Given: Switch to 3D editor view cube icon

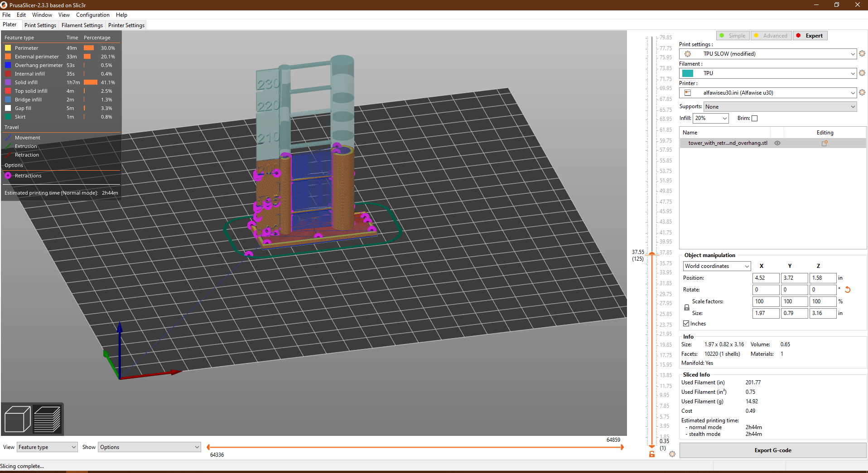Looking at the screenshot, I should 17,419.
